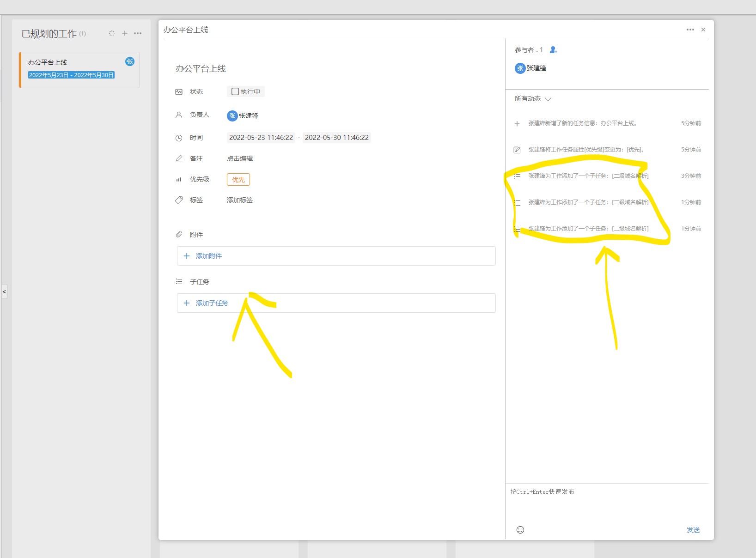Screen dimensions: 756x558
Task: Click 点击编辑 to edit the remark
Action: click(x=240, y=158)
